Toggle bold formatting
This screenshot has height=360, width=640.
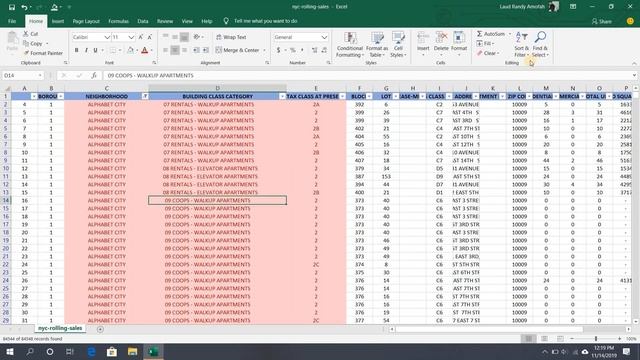76,50
